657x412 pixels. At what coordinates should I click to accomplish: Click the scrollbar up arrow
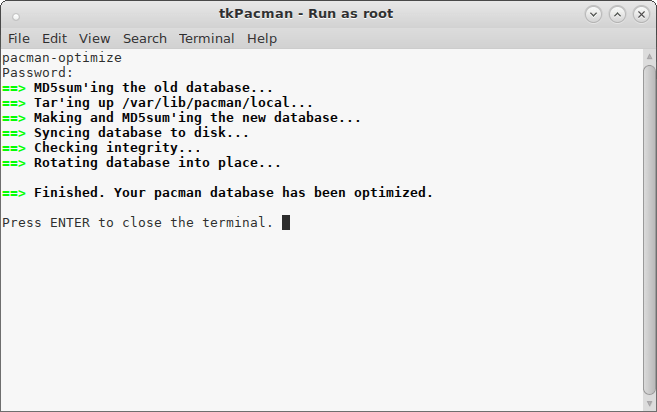click(x=649, y=56)
